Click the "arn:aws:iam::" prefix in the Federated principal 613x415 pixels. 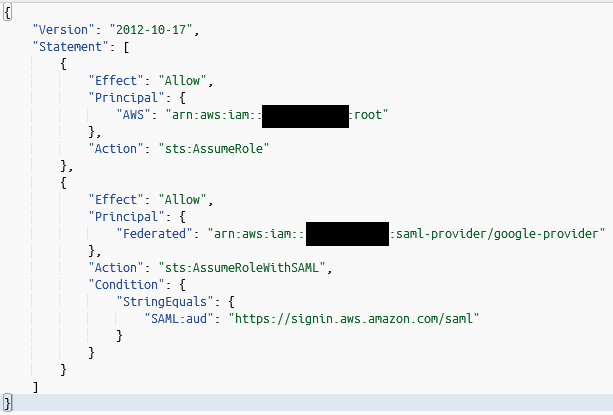[x=258, y=233]
